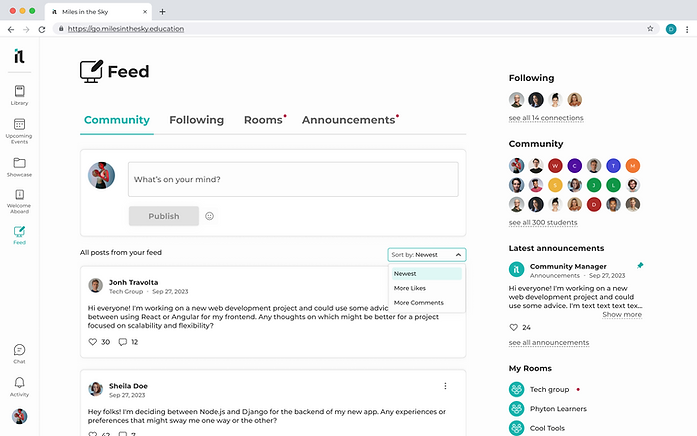The height and width of the screenshot is (436, 697).
Task: Expand announcement with Show more
Action: pos(622,315)
